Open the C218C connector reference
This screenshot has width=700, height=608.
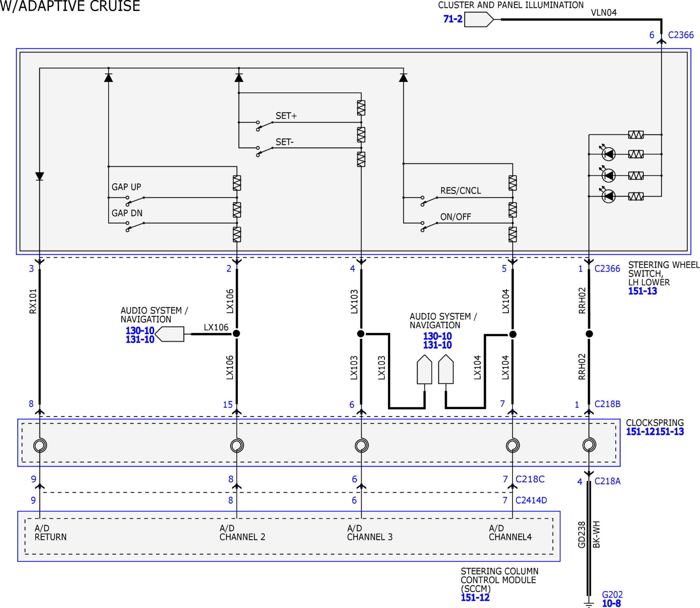[x=530, y=479]
